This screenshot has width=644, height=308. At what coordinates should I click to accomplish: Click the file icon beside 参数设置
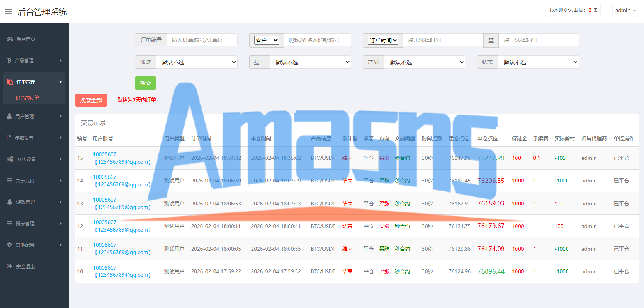9,138
